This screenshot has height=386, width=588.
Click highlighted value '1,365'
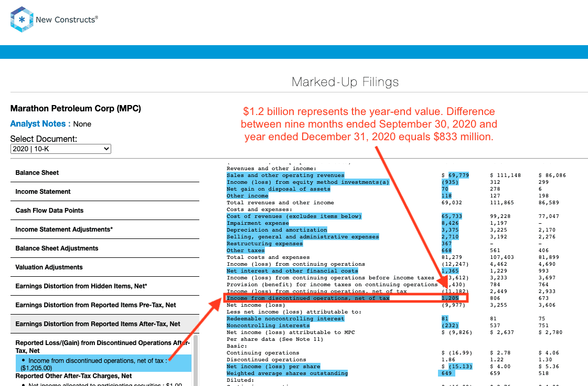(450, 271)
